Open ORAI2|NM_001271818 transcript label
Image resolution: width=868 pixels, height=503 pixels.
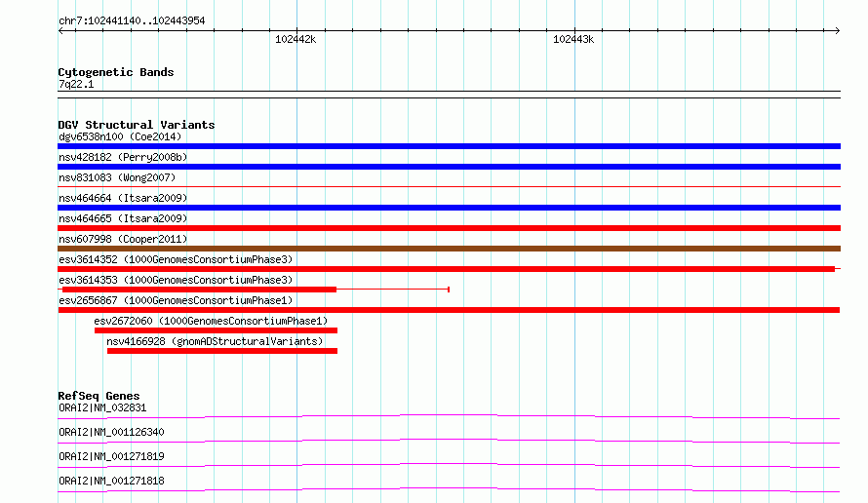point(111,481)
